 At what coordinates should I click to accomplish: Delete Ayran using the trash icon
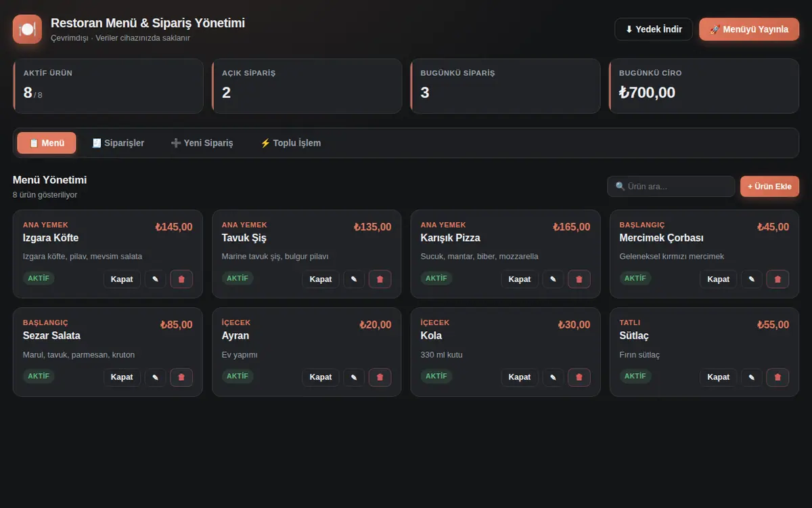point(380,377)
